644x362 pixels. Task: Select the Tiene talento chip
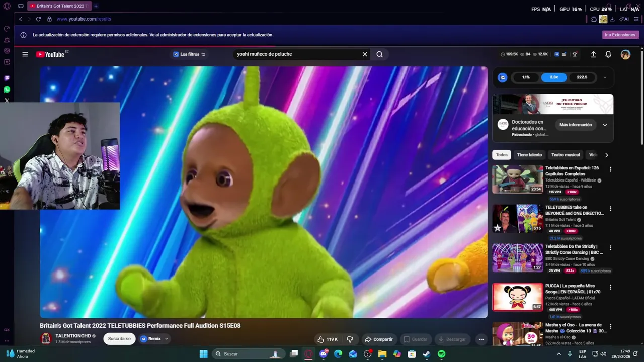[529, 155]
